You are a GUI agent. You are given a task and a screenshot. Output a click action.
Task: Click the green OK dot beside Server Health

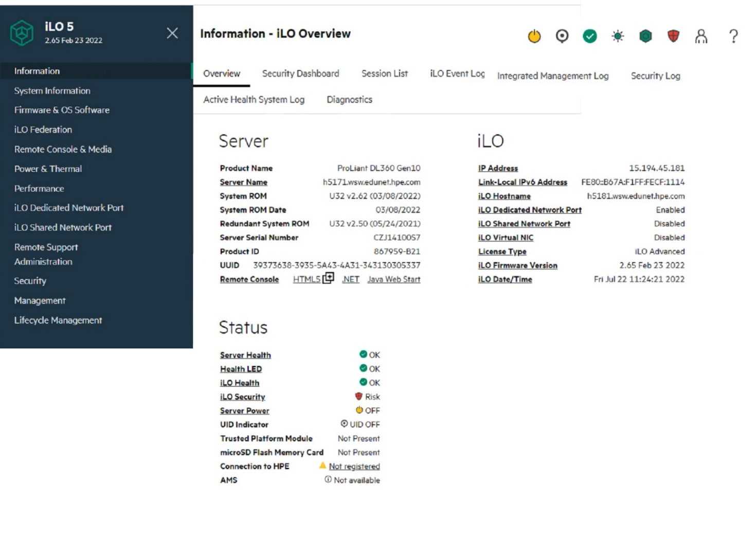[363, 355]
